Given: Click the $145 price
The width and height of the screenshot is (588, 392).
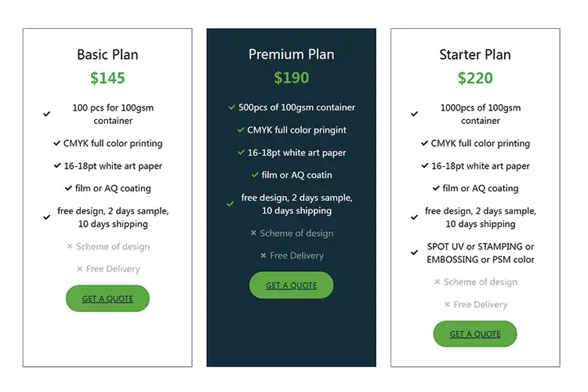Looking at the screenshot, I should click(107, 78).
